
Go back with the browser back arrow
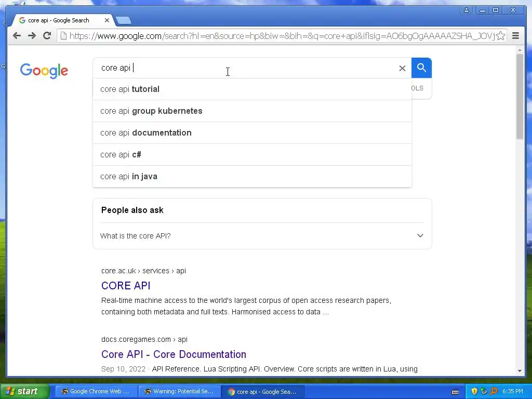[17, 36]
